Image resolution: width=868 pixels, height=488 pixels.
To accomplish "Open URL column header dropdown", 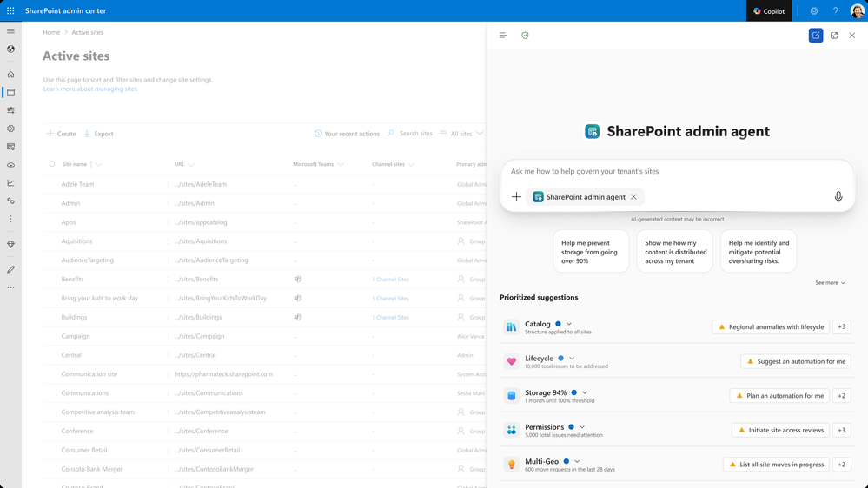I will point(191,164).
